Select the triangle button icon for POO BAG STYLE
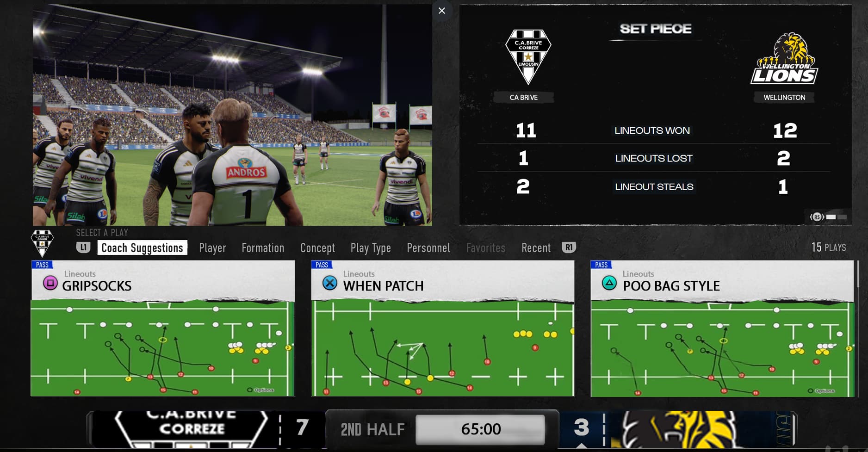 [609, 282]
